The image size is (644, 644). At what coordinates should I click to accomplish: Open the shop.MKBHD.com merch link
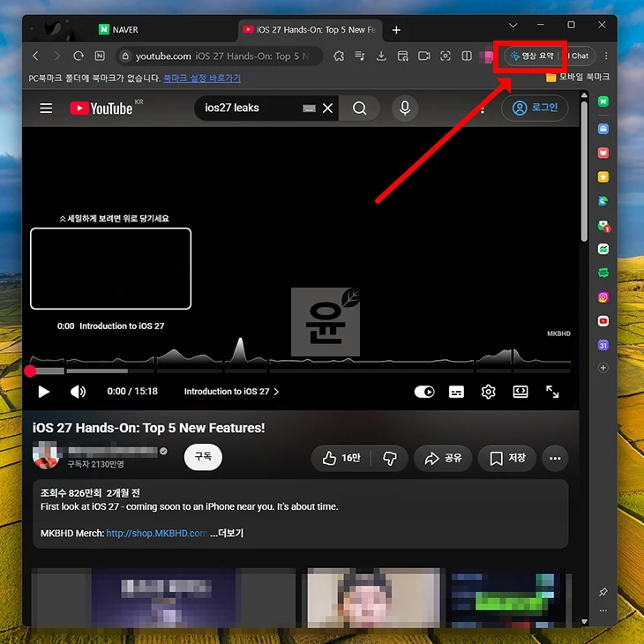point(156,533)
